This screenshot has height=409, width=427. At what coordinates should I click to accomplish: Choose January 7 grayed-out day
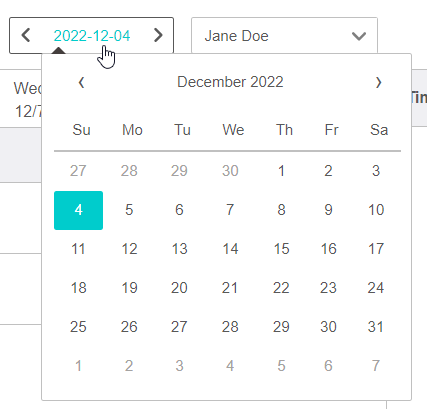click(x=376, y=366)
